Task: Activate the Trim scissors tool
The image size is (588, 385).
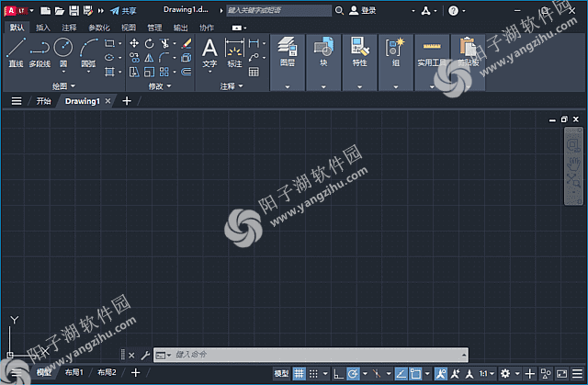Action: tap(164, 43)
